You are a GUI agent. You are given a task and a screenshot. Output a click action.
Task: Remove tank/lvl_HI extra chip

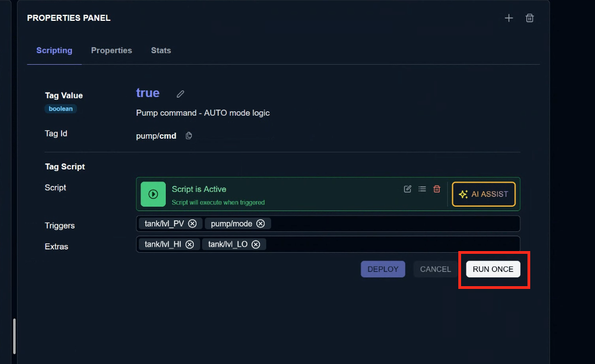[x=189, y=244]
